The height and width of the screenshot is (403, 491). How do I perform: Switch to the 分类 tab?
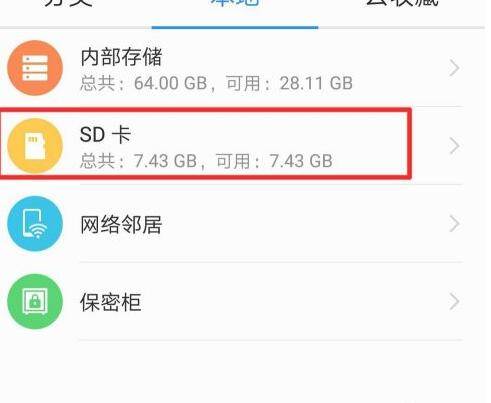pyautogui.click(x=68, y=3)
